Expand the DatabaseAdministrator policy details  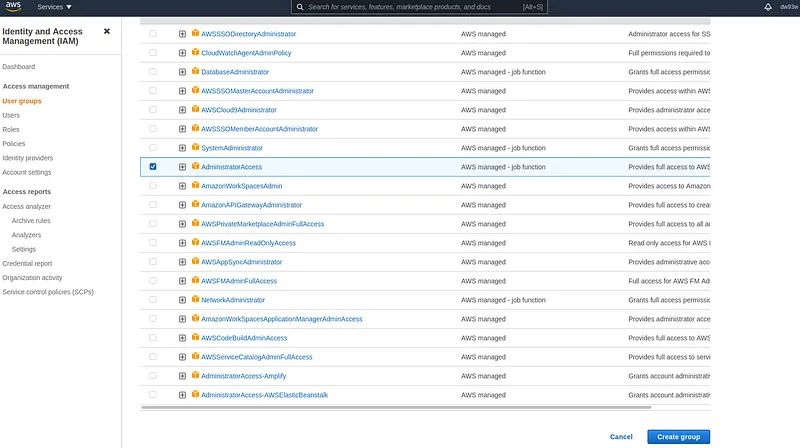point(182,72)
